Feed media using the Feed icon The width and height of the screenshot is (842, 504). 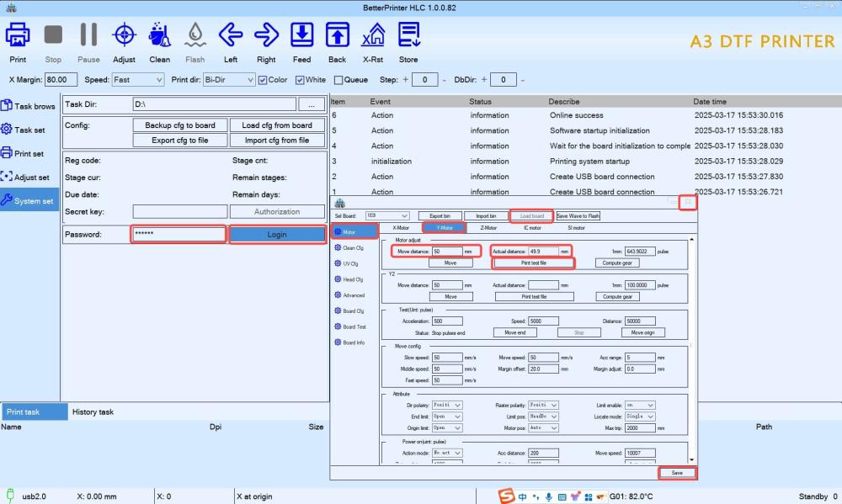301,34
